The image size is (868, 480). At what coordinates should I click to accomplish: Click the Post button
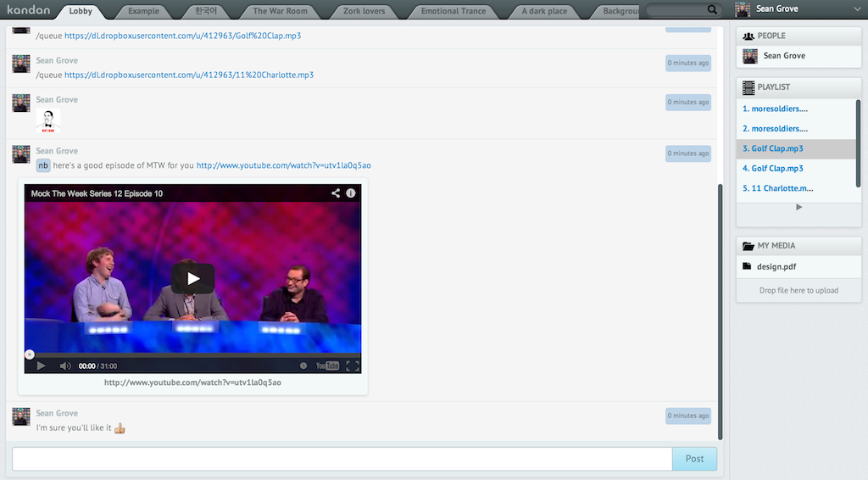tap(695, 459)
